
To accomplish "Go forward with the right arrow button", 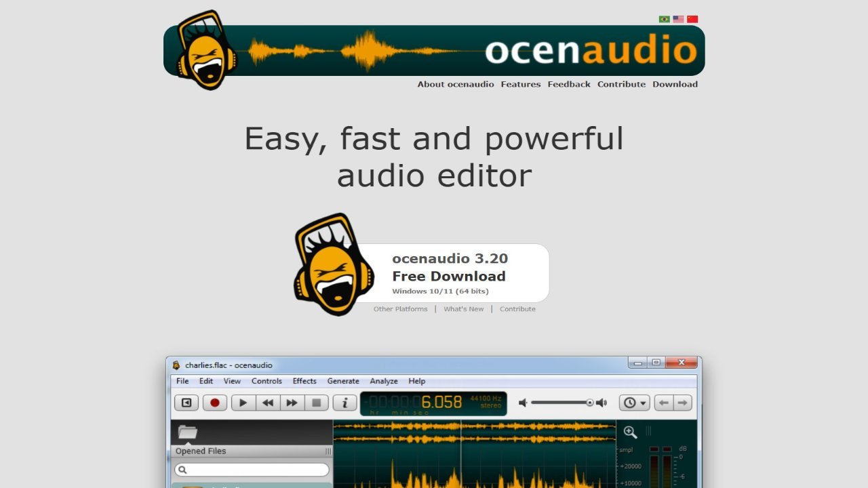I will point(683,403).
